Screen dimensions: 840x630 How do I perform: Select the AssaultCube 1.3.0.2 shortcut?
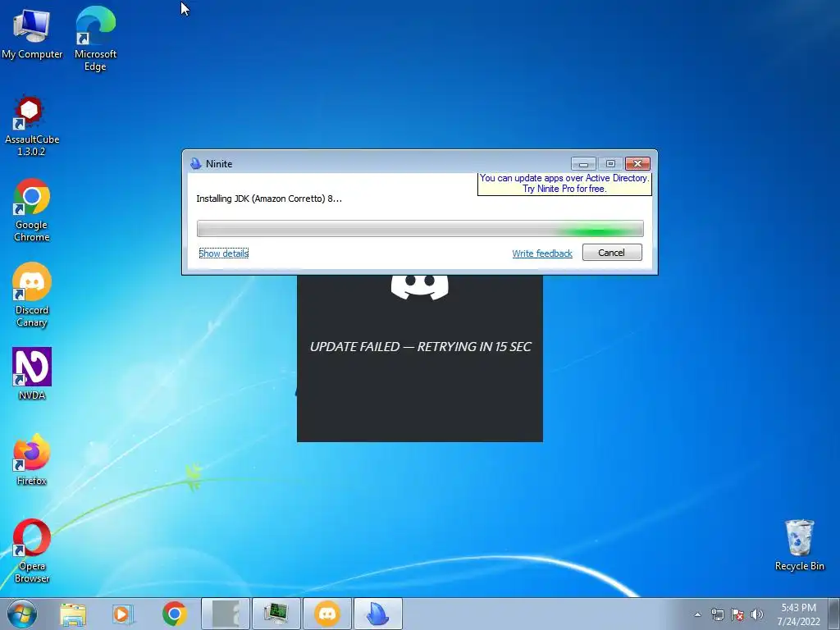coord(31,126)
